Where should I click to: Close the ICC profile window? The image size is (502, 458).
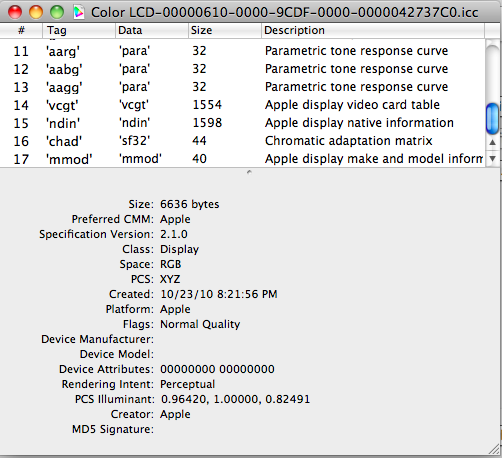15,12
